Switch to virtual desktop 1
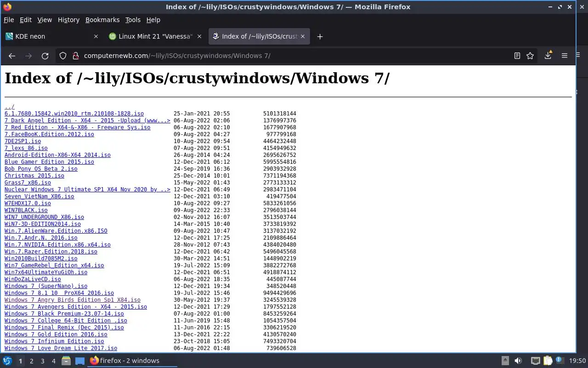Image resolution: width=588 pixels, height=368 pixels. 20,361
